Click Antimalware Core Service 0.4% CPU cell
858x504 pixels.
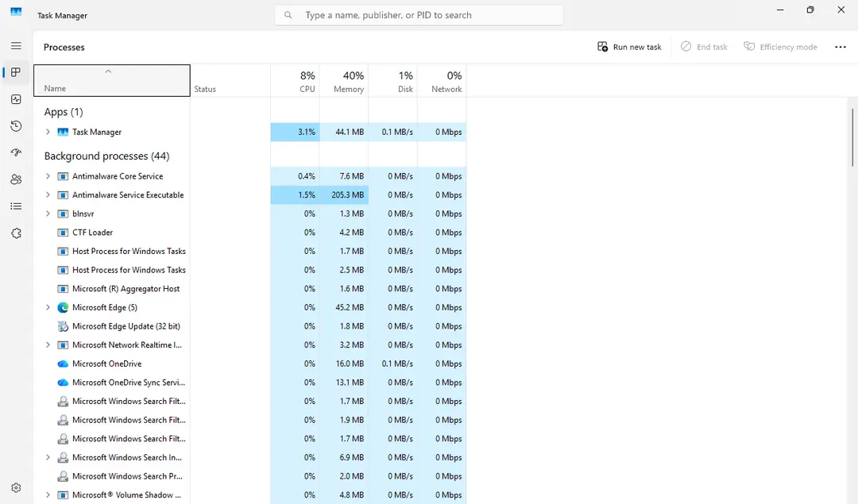point(295,176)
